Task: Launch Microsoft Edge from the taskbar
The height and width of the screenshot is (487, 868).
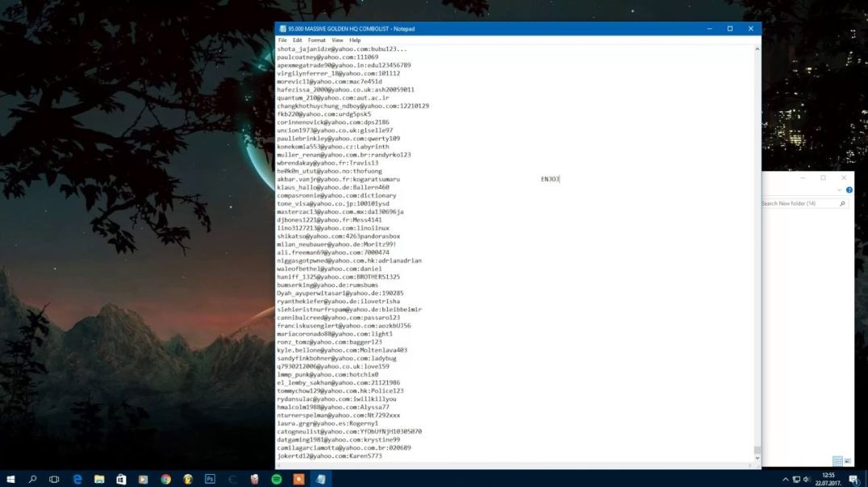Action: tap(77, 479)
